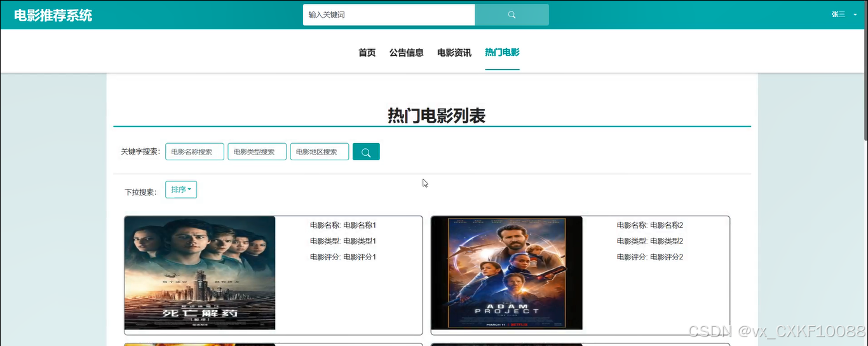This screenshot has height=346, width=868.
Task: Click the 热门电影列表 heading
Action: [x=437, y=116]
